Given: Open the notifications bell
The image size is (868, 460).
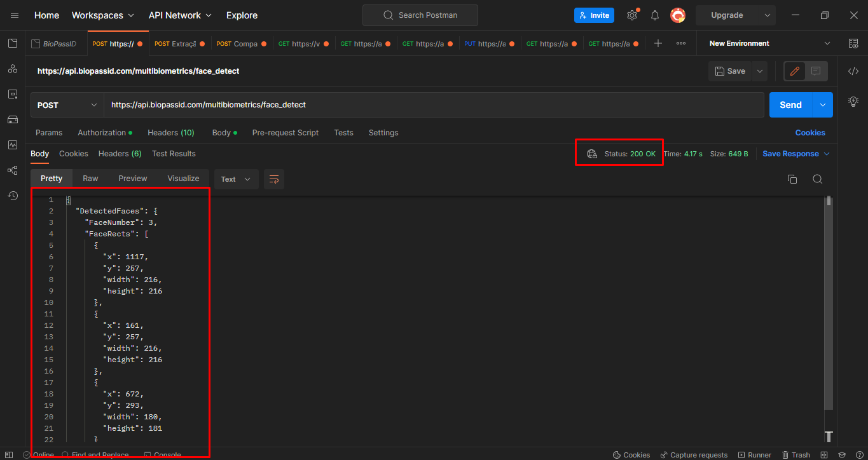Looking at the screenshot, I should [655, 15].
